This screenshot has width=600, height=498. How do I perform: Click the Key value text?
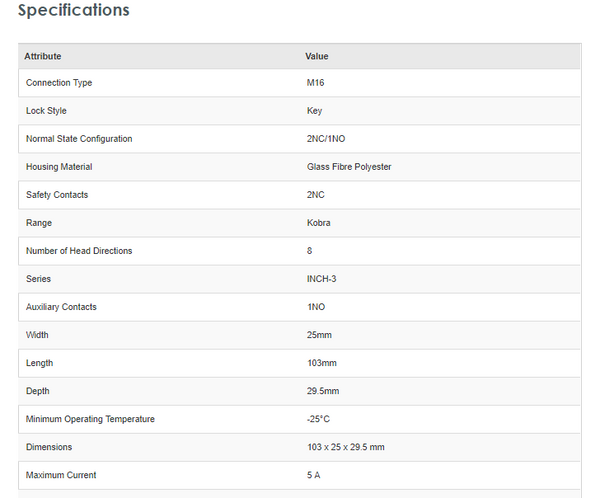[x=314, y=111]
